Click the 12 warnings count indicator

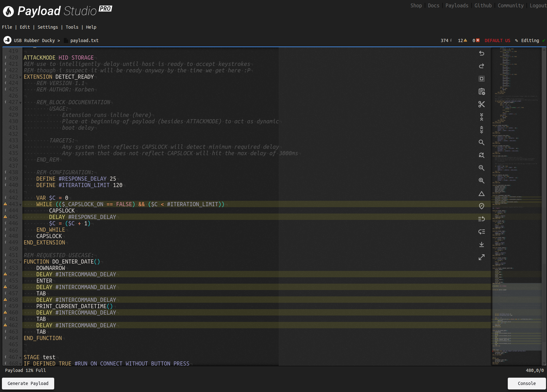tap(462, 40)
